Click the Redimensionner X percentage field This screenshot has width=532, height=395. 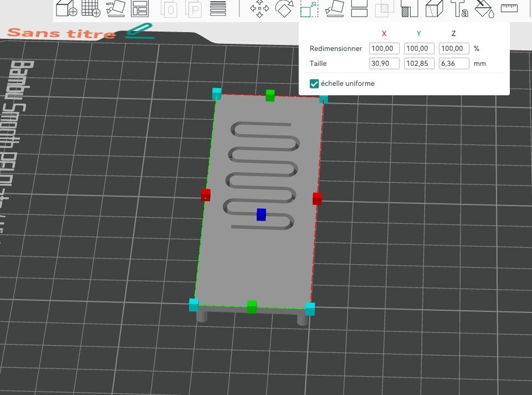click(384, 49)
